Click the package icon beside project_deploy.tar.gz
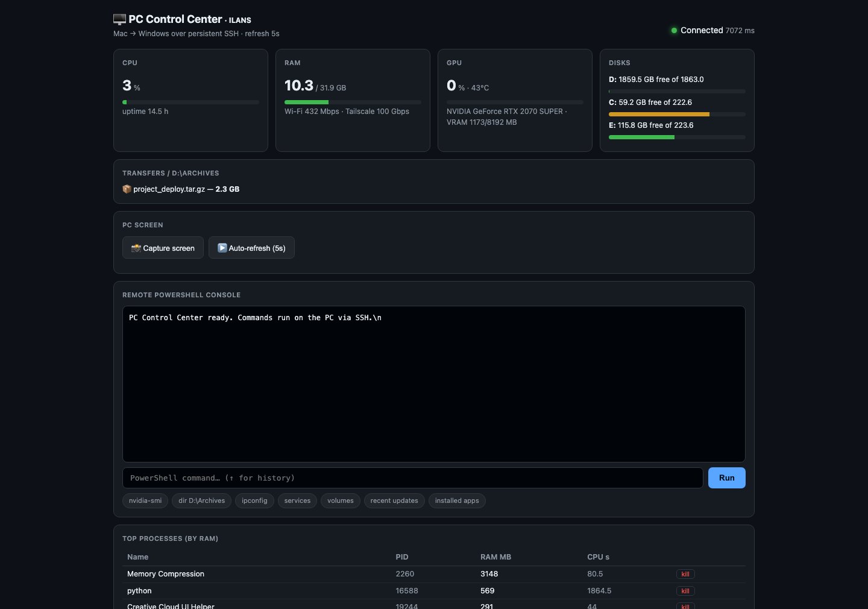This screenshot has width=868, height=609. (127, 189)
